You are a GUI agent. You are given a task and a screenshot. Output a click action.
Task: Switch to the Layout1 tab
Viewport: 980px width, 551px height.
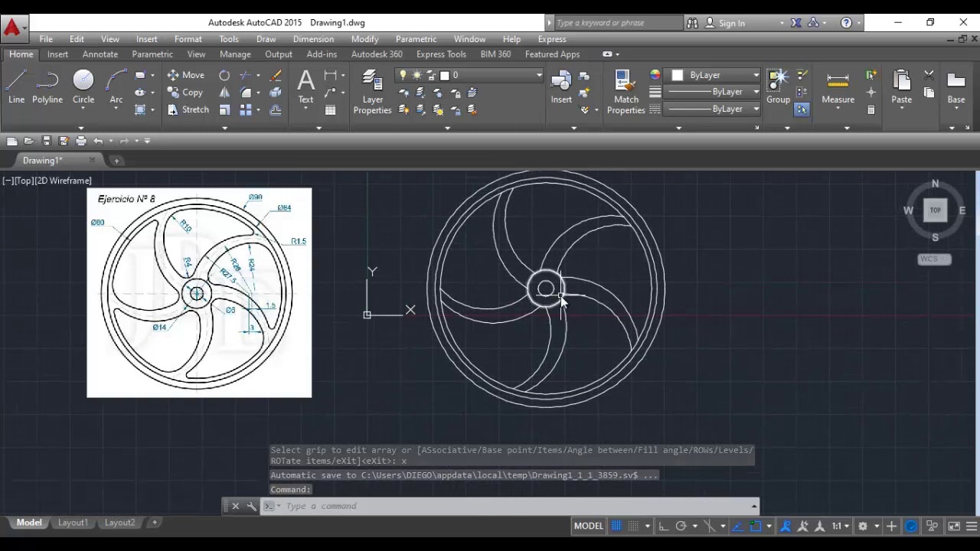coord(73,523)
